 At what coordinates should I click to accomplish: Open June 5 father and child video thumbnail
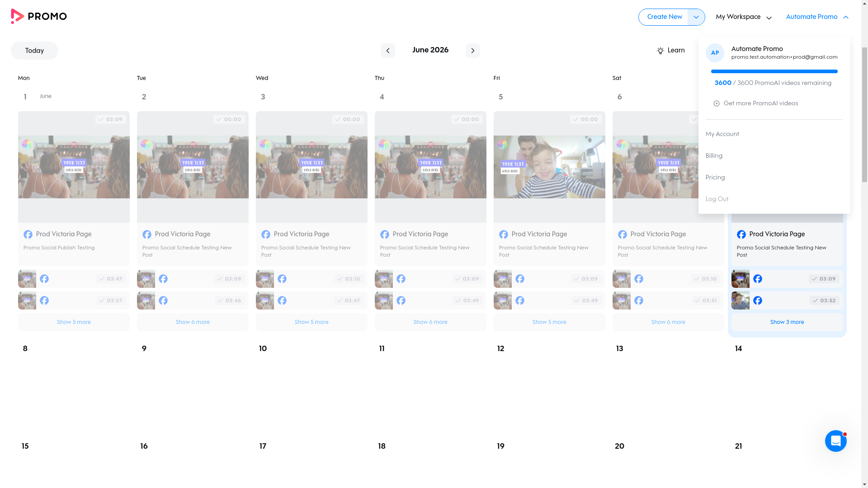[x=549, y=167]
